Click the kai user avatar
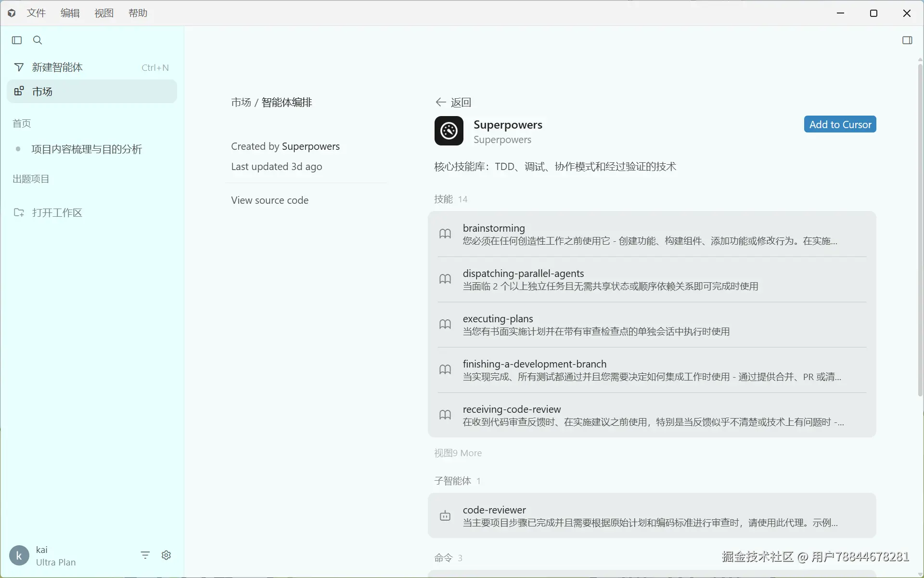The height and width of the screenshot is (578, 924). pos(19,556)
